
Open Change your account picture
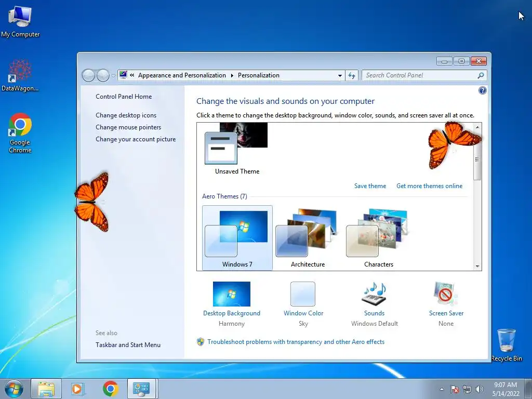coord(136,139)
